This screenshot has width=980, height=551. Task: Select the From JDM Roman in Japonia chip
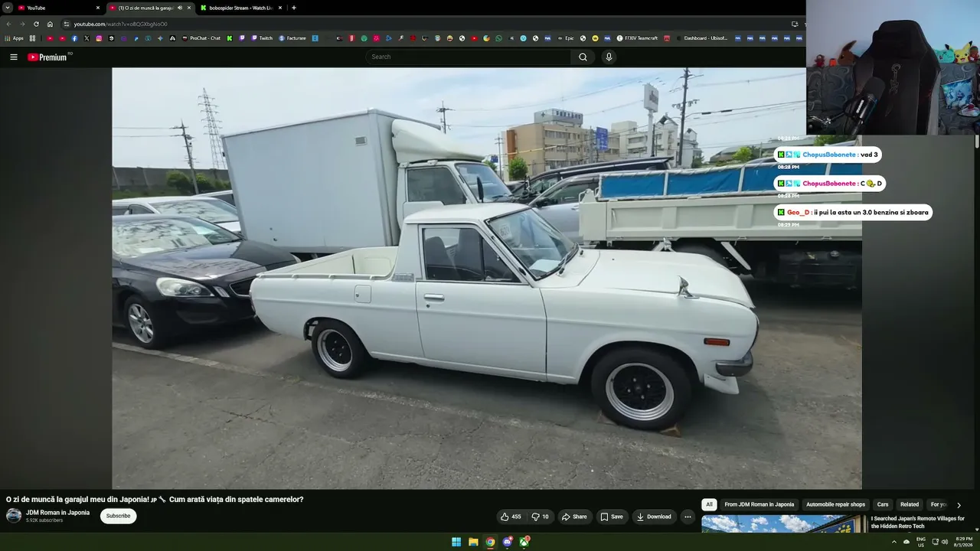pyautogui.click(x=759, y=504)
